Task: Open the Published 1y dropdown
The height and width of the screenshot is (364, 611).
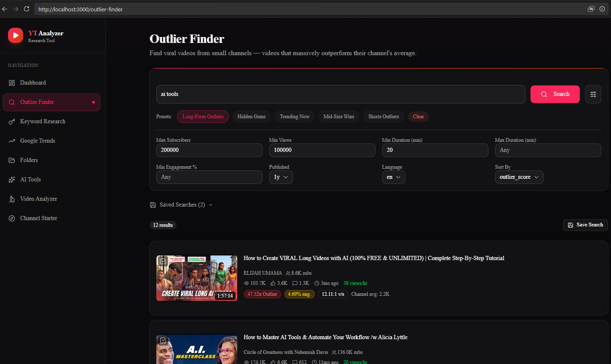Action: pyautogui.click(x=281, y=177)
